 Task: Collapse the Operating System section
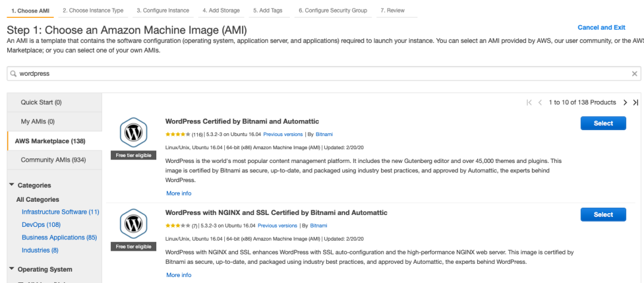point(12,269)
